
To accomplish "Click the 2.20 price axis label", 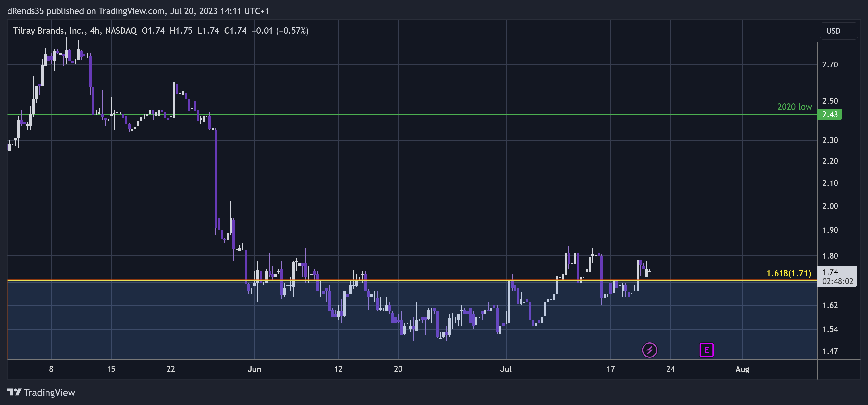I will [x=830, y=161].
